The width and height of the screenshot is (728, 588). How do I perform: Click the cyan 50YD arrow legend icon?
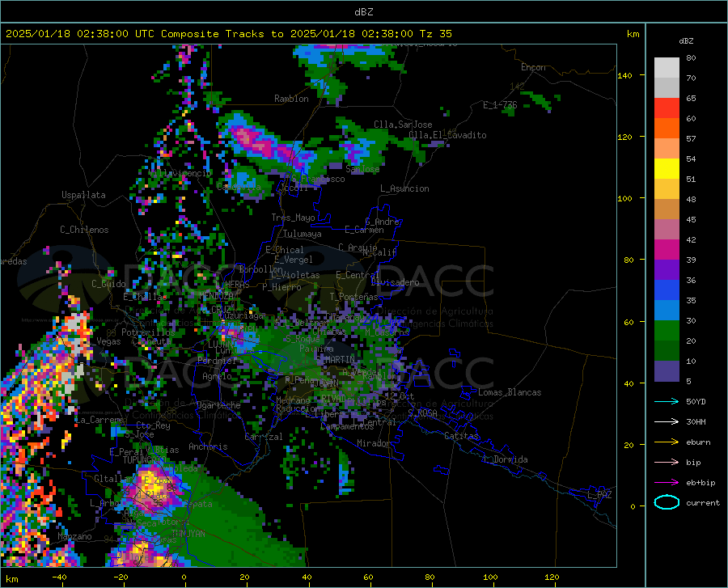667,401
